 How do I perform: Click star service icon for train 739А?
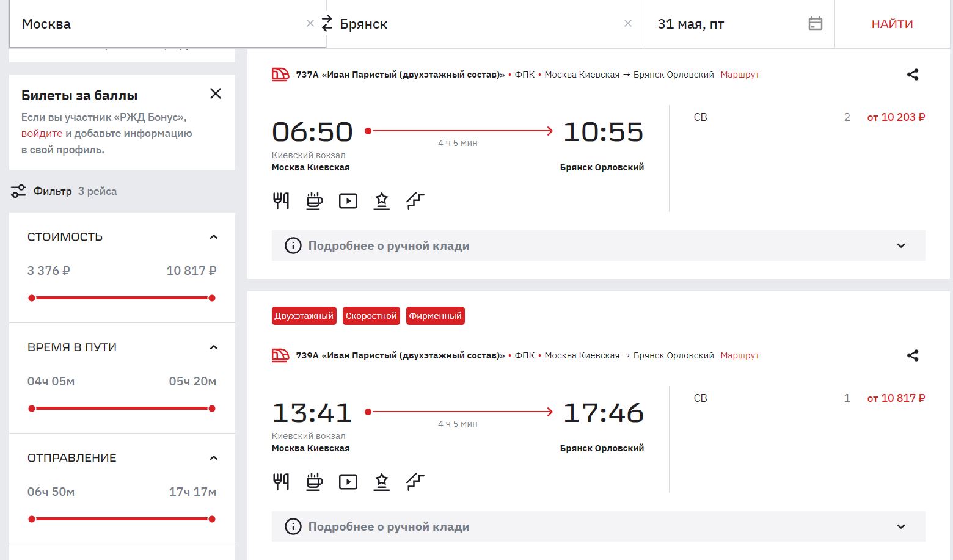point(382,482)
